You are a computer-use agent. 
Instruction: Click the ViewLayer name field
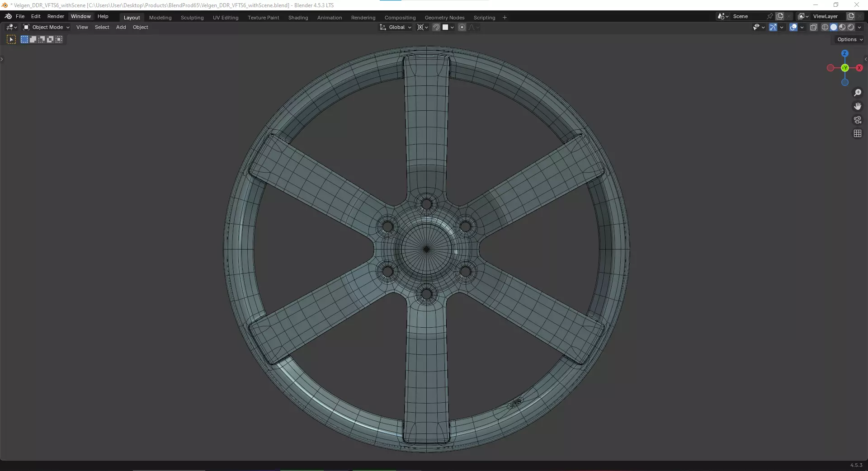click(x=828, y=16)
